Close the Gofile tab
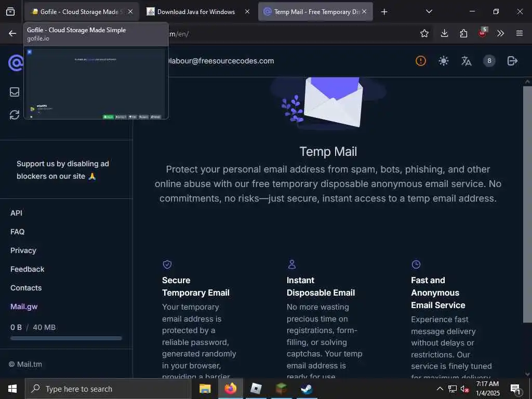 (x=130, y=11)
